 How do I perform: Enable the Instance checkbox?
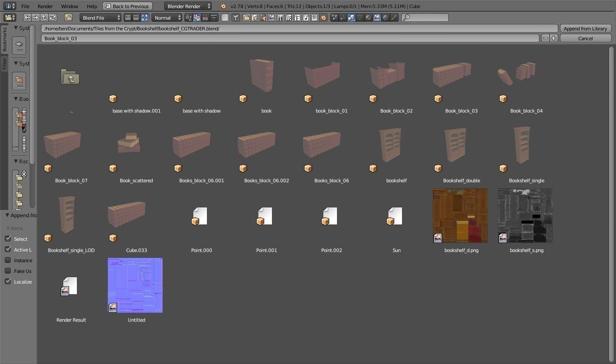[8, 260]
